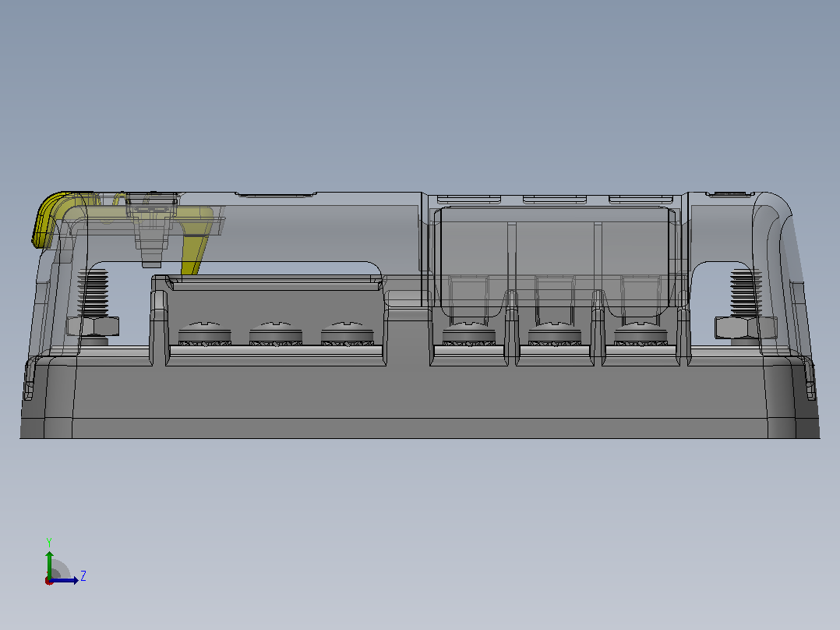
Task: Select the hex nut on the right stud
Action: click(x=745, y=327)
